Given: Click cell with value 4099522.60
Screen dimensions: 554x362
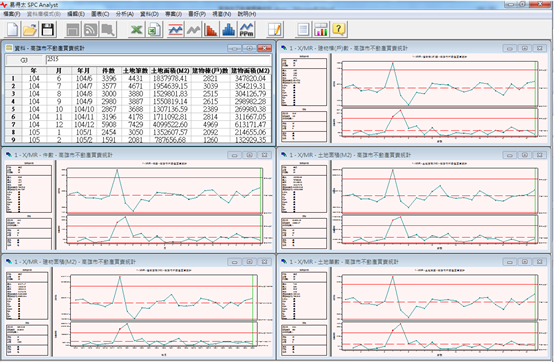Looking at the screenshot, I should tap(170, 125).
